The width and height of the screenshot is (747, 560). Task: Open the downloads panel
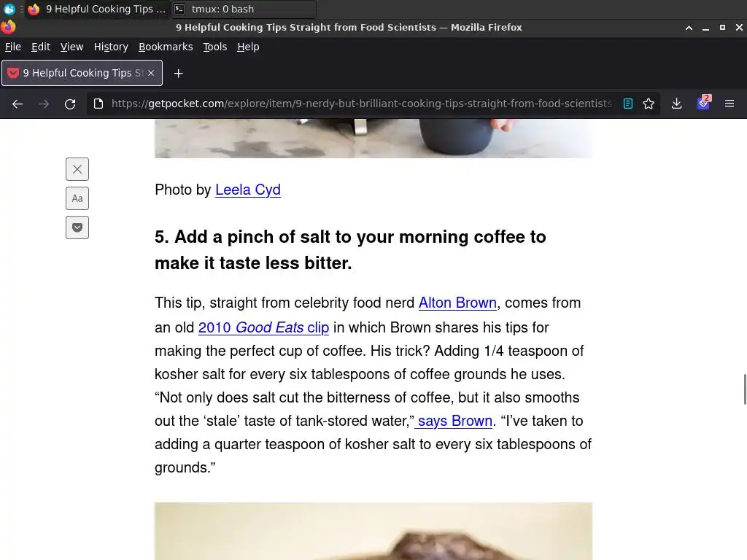click(676, 104)
